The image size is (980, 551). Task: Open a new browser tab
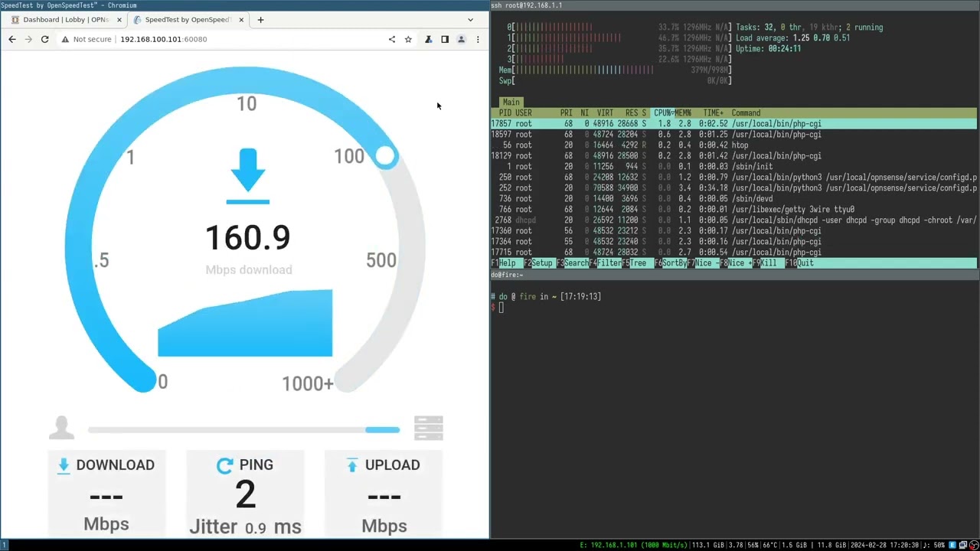click(260, 20)
